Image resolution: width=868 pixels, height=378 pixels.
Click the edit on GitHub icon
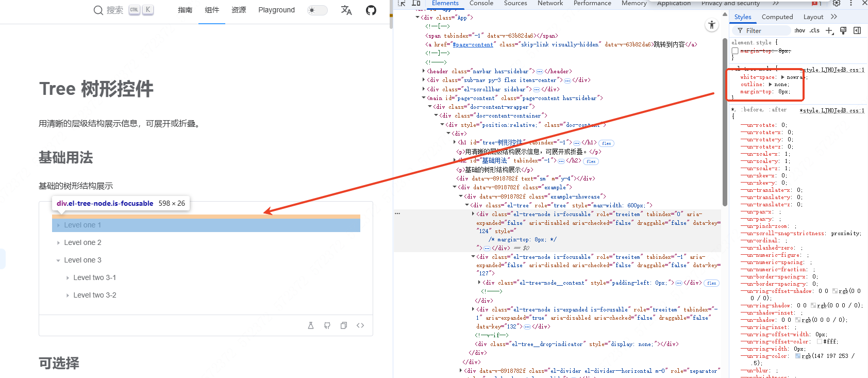[327, 325]
